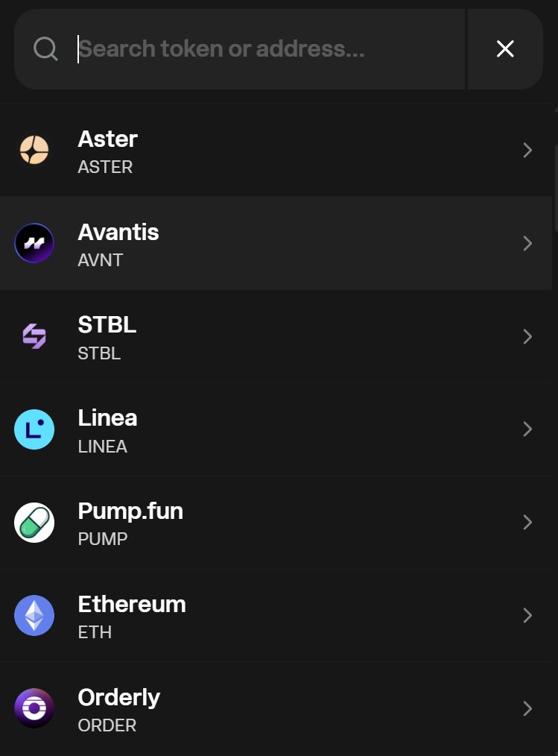
Task: Click the Aster token logo icon
Action: click(34, 150)
